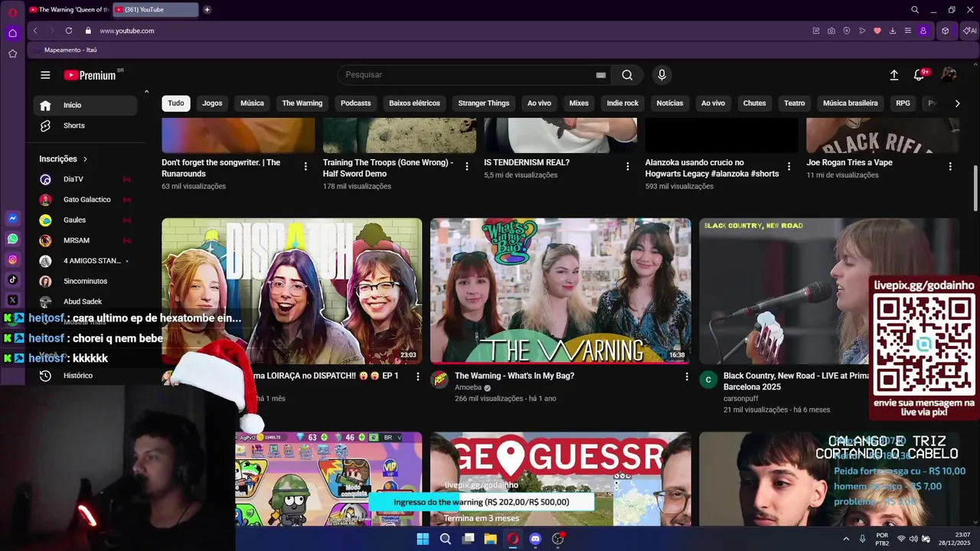Open browser downloads icon
The width and height of the screenshot is (980, 551).
[x=893, y=31]
